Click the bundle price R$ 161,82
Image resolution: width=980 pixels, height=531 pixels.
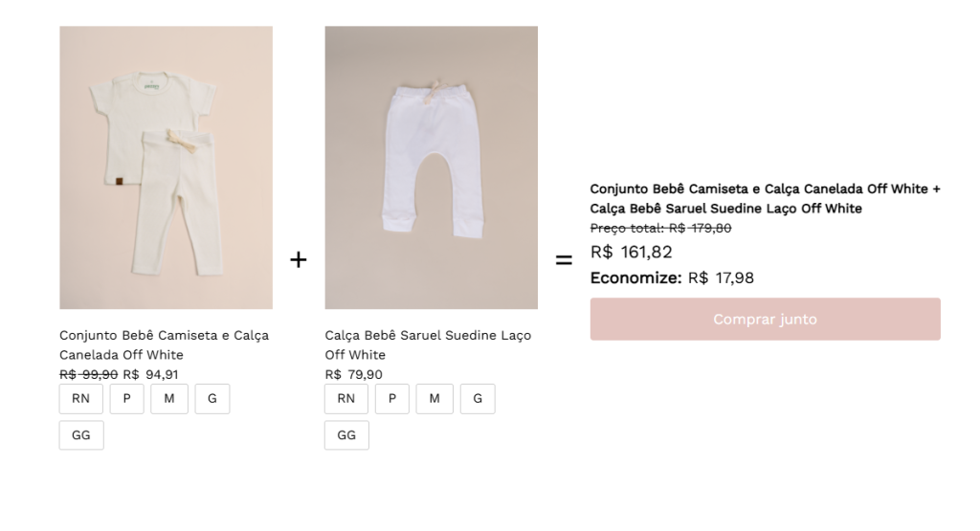tap(632, 253)
